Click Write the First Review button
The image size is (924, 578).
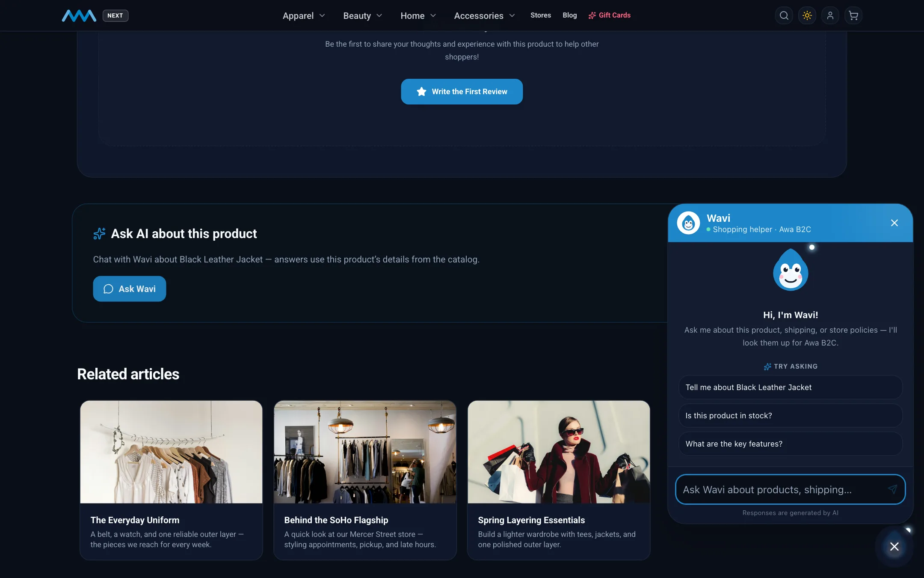pyautogui.click(x=462, y=92)
